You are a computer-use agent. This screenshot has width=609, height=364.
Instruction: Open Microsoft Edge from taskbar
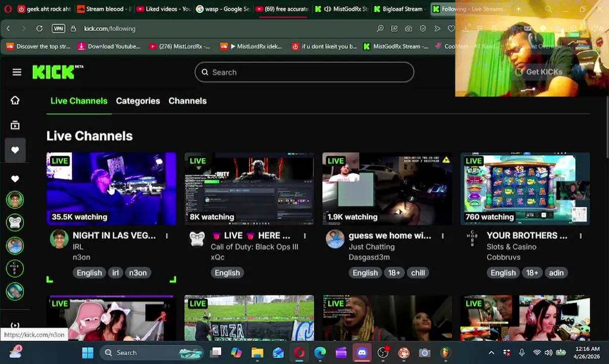(x=320, y=353)
